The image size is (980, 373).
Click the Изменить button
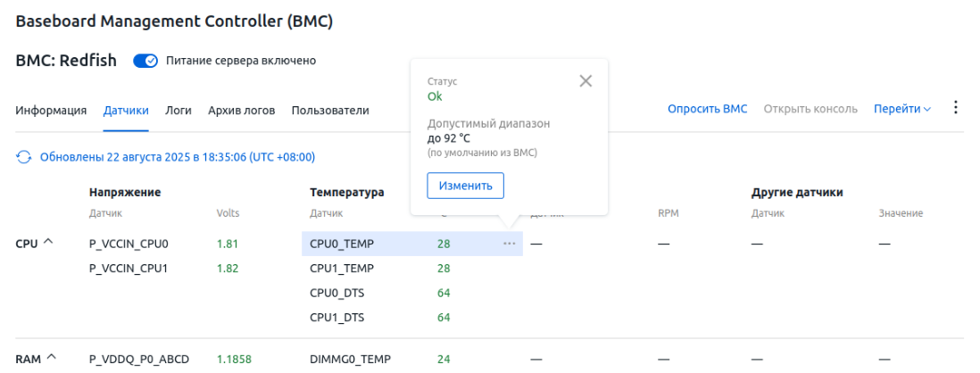point(465,186)
